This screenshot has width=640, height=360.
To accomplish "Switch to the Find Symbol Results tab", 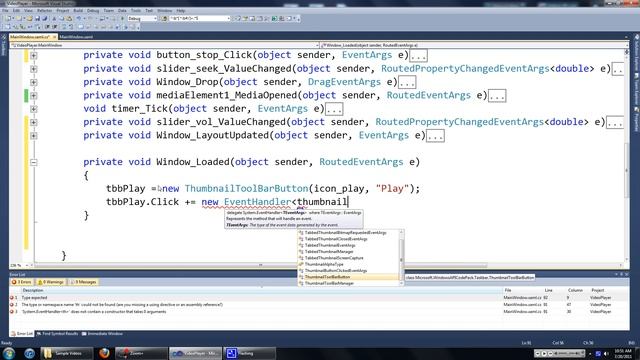I will 57,334.
